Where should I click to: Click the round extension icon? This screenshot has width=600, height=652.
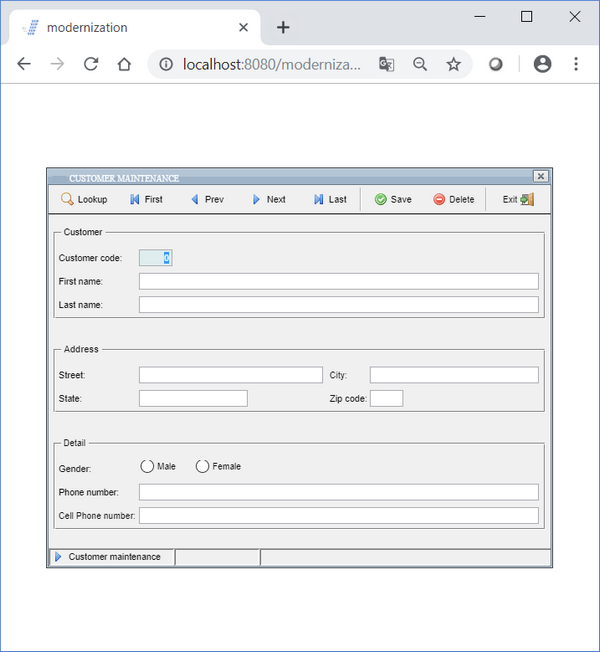(x=495, y=64)
